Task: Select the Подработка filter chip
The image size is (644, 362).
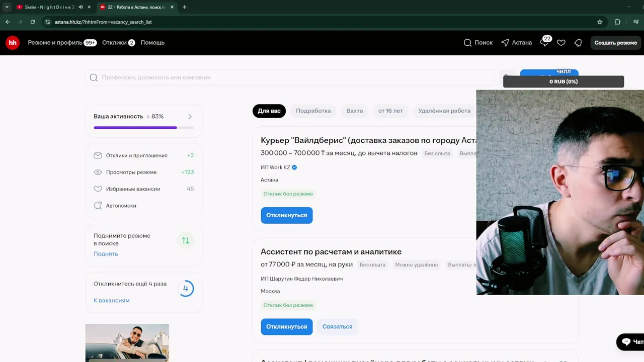Action: click(313, 111)
